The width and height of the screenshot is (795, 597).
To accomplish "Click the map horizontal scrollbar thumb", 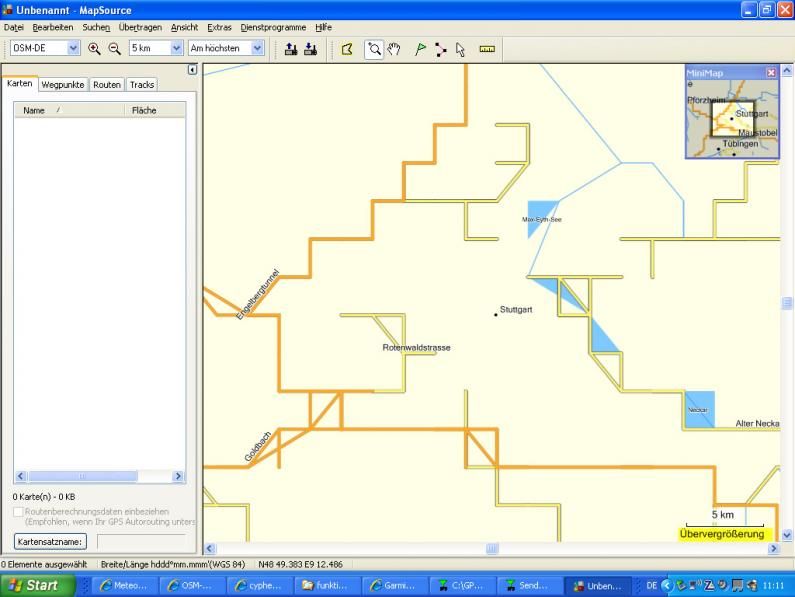I will point(492,548).
